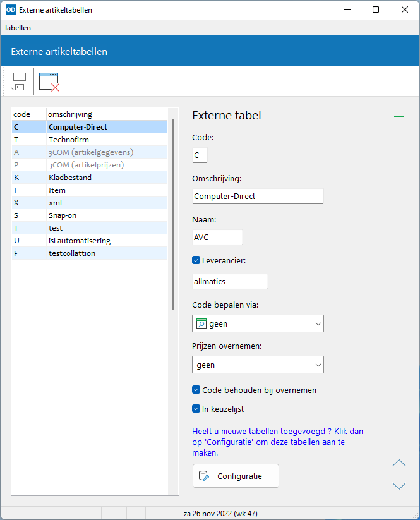The height and width of the screenshot is (520, 420).
Task: Move table down with chevron arrow
Action: coord(399,486)
